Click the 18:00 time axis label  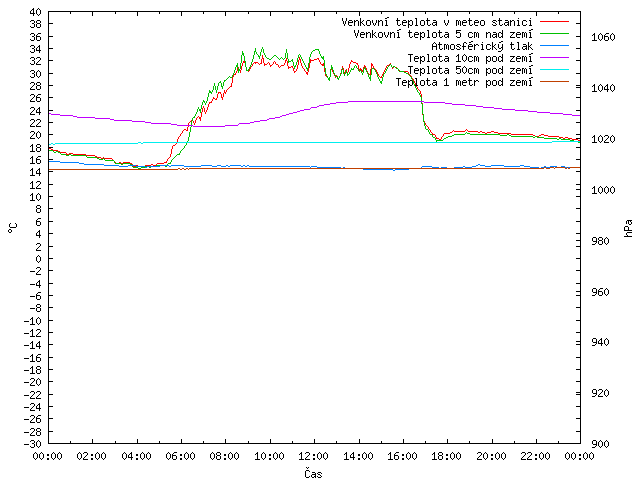coord(447,456)
